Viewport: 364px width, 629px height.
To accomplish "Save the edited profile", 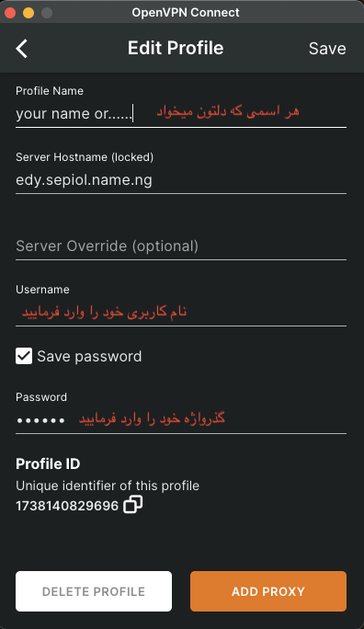I will point(327,49).
